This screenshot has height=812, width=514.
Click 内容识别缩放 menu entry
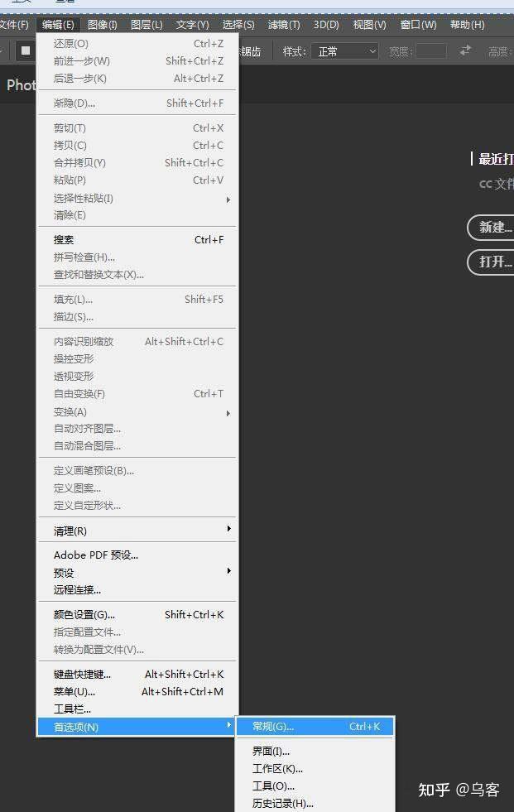tap(137, 342)
